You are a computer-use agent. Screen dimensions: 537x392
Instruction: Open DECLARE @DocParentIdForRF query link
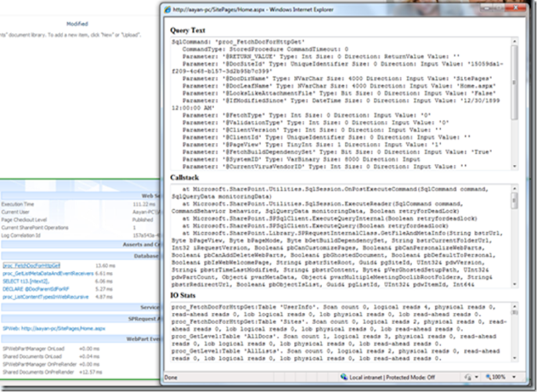36,289
